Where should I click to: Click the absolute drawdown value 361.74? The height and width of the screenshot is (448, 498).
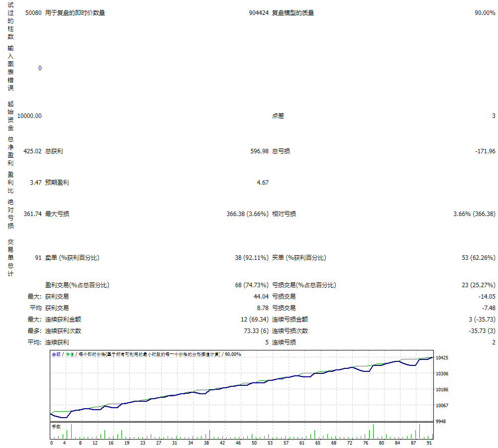(32, 214)
